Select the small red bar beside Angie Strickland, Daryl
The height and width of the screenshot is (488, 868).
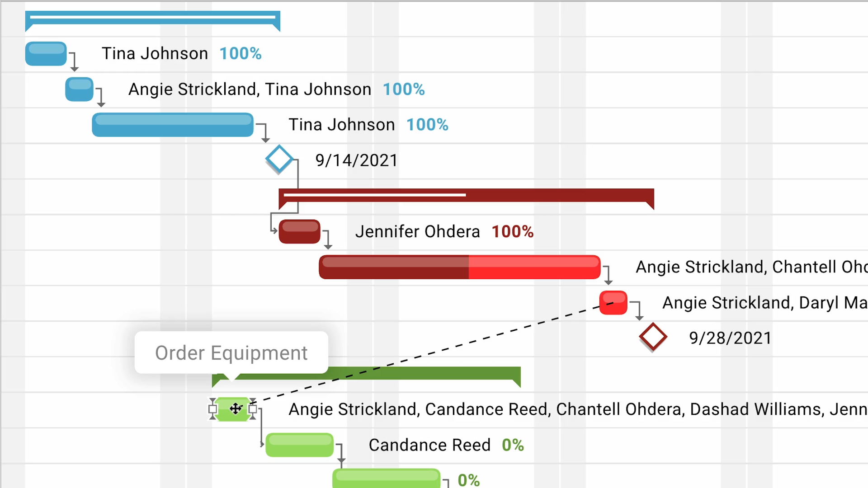coord(613,302)
